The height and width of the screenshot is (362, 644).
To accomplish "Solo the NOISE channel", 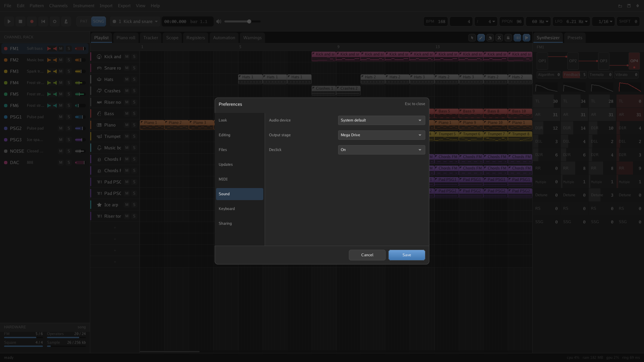I will pos(69,151).
